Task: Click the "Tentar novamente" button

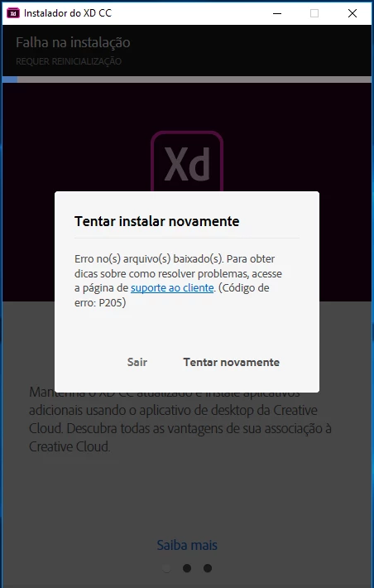Action: pos(231,362)
